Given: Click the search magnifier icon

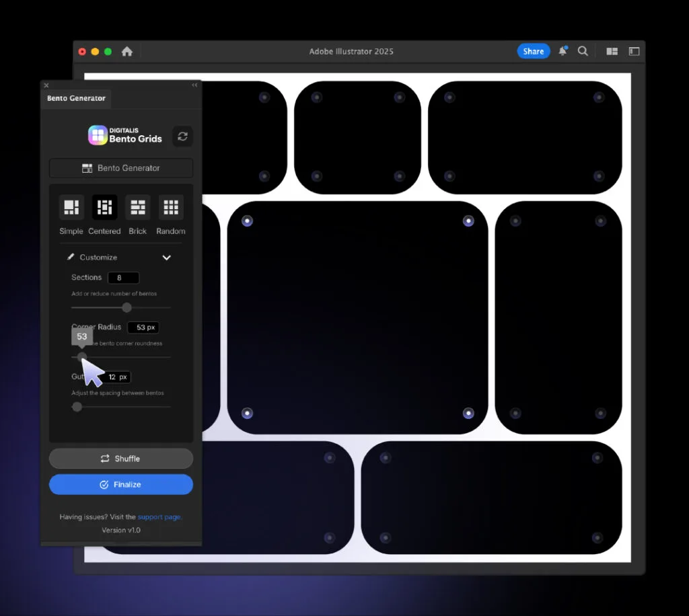Looking at the screenshot, I should tap(583, 51).
